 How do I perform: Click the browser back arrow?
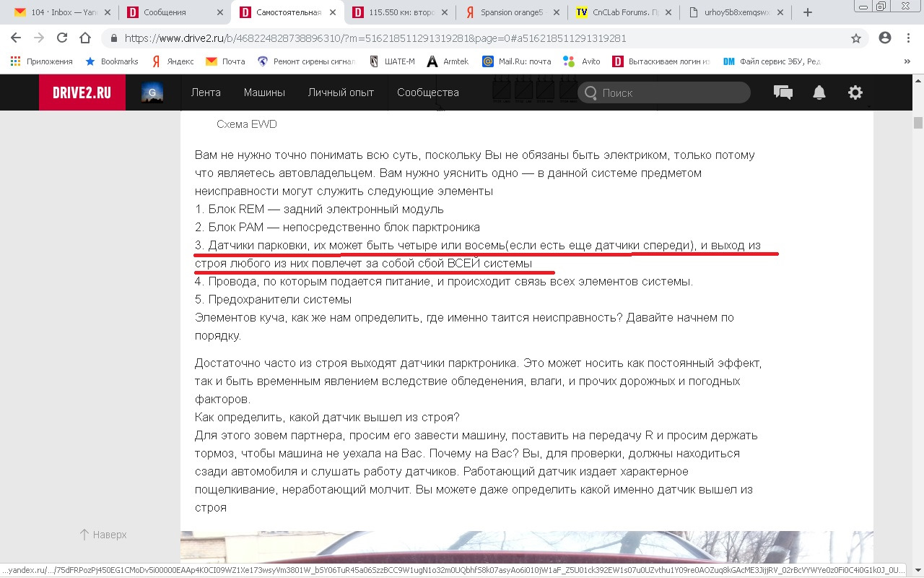pos(16,38)
